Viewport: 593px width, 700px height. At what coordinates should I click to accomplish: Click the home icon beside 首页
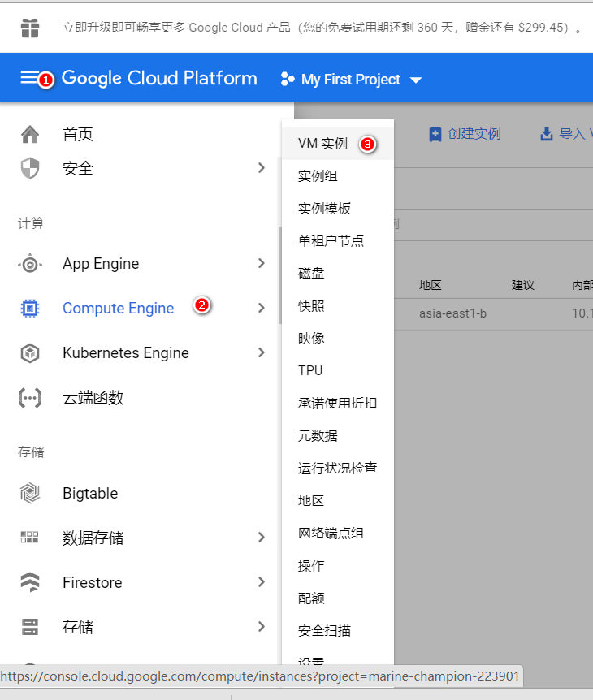pos(30,134)
